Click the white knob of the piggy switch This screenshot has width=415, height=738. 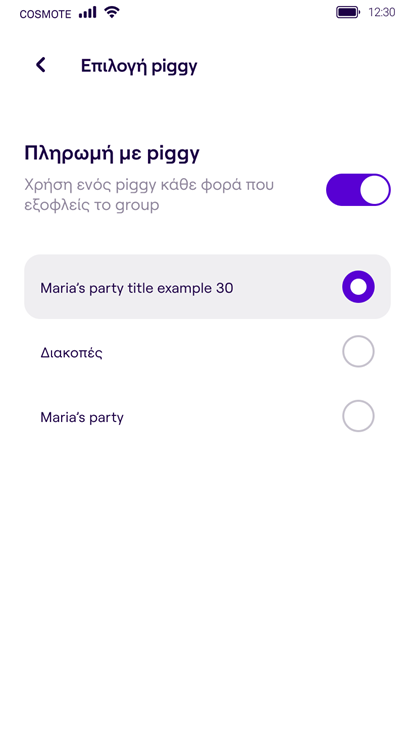click(375, 190)
